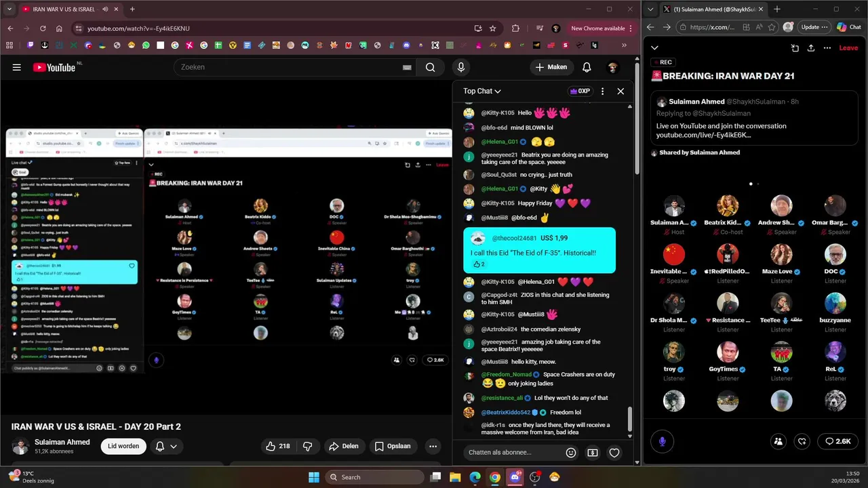Mute the IRAN WAR tab audio icon
The width and height of the screenshot is (868, 488).
[x=105, y=9]
